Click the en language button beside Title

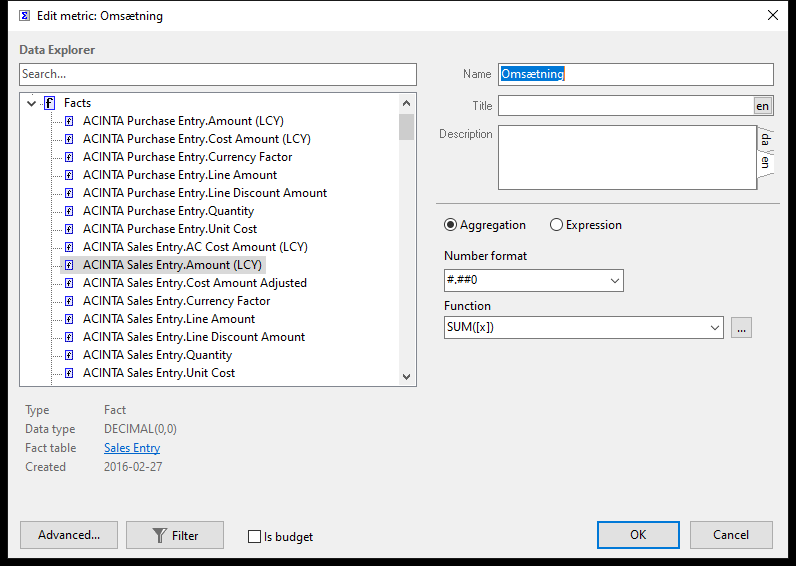[762, 106]
